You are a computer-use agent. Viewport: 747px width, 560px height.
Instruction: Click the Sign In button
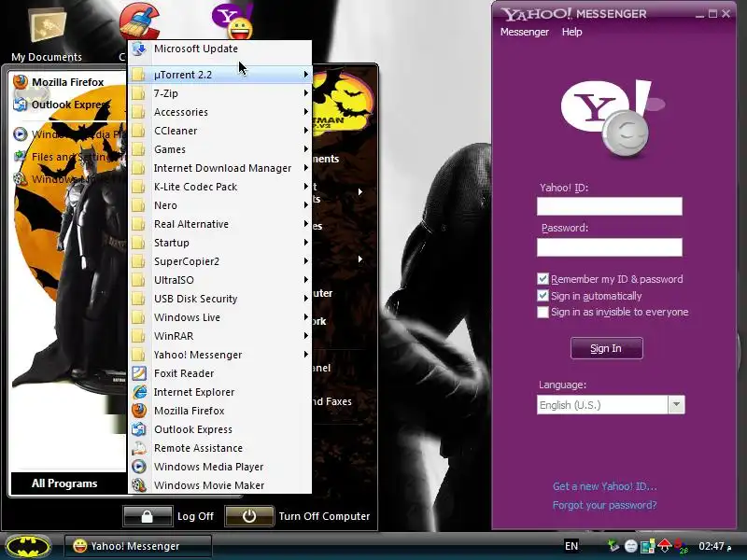point(606,348)
